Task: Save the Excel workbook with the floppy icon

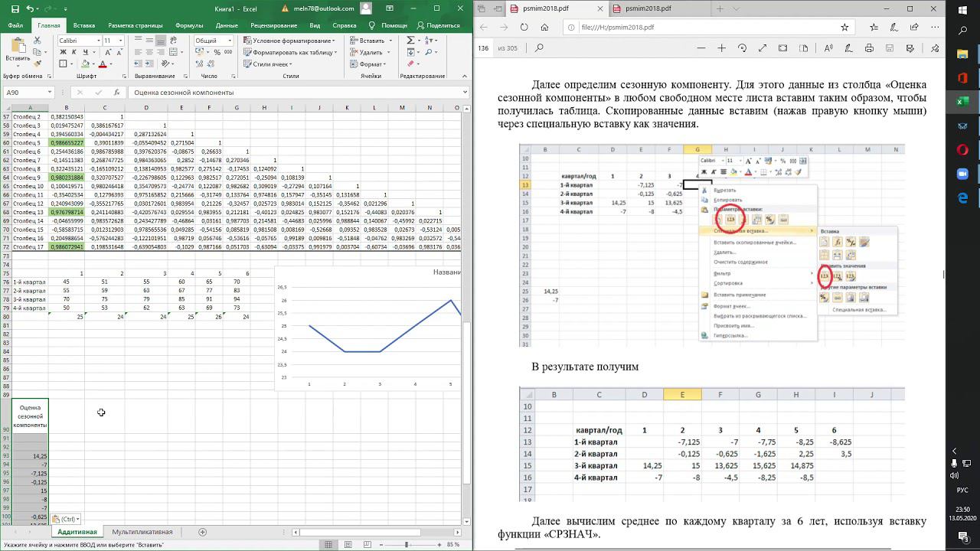Action: coord(14,8)
